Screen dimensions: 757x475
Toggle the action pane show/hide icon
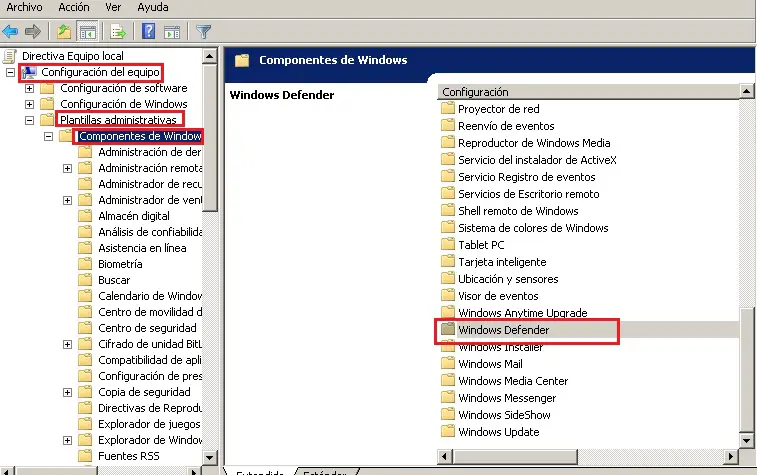pyautogui.click(x=172, y=32)
